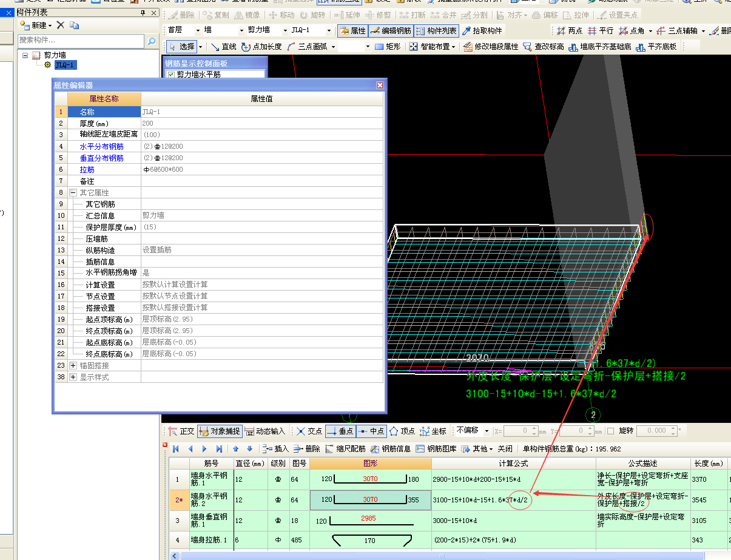731x560 pixels.
Task: Click 墙底平齐基础底 align wall bottom tool
Action: (x=600, y=46)
